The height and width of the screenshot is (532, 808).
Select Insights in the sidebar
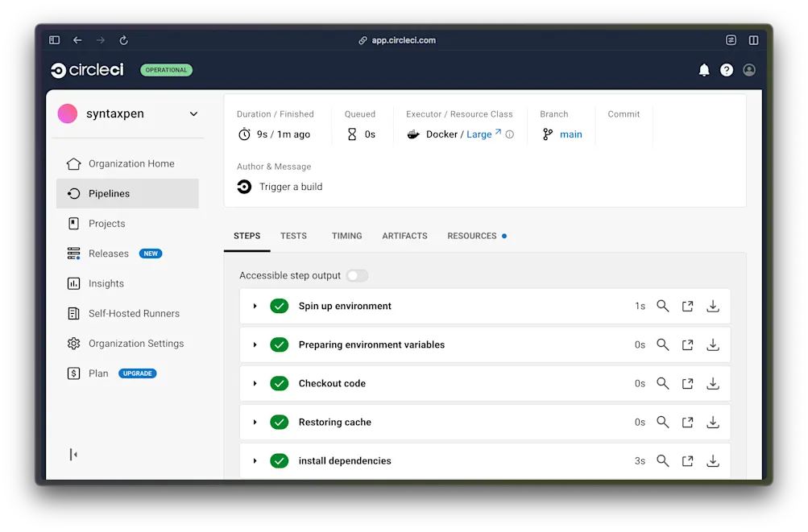click(106, 283)
